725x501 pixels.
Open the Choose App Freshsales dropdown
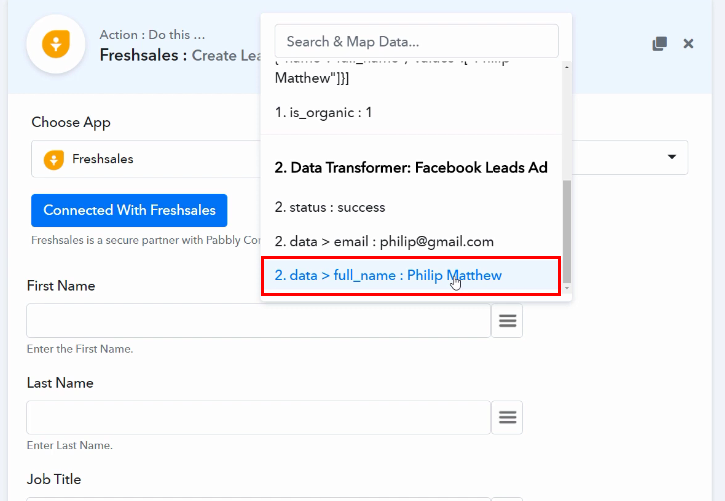tap(146, 159)
